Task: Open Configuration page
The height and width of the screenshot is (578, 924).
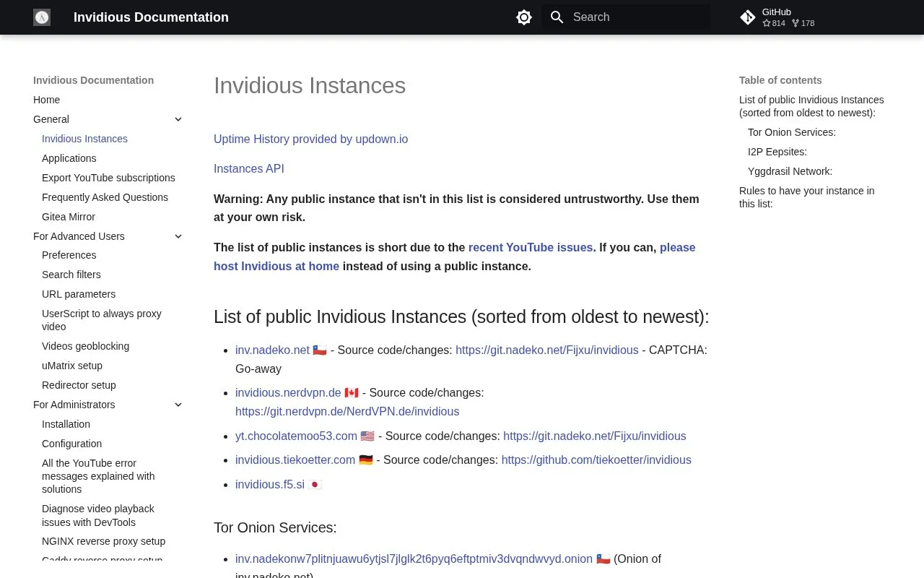Action: 71,444
